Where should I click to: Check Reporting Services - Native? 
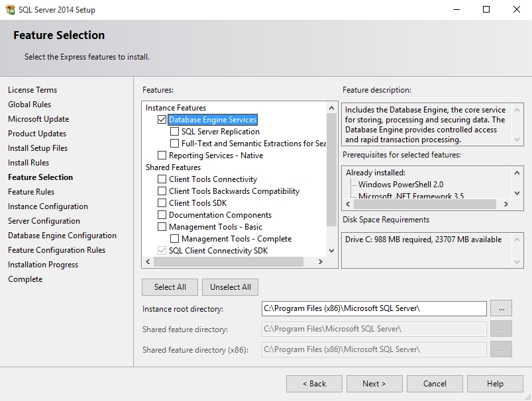pyautogui.click(x=162, y=156)
